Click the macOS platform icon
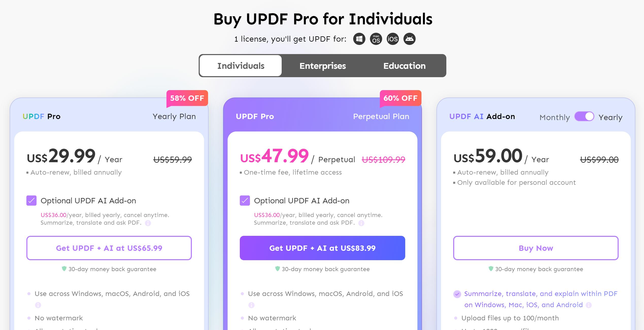The height and width of the screenshot is (330, 644). click(376, 39)
